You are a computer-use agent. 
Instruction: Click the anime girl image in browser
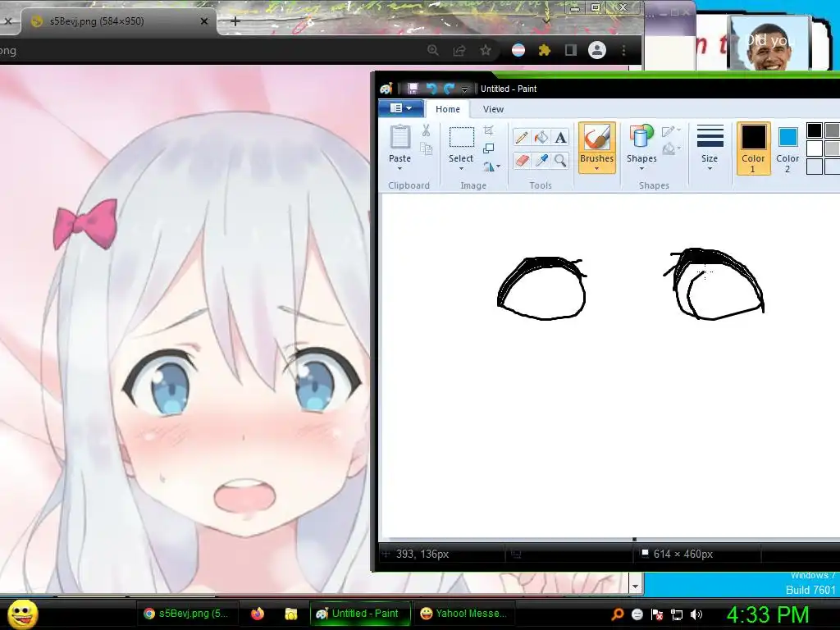(x=185, y=330)
